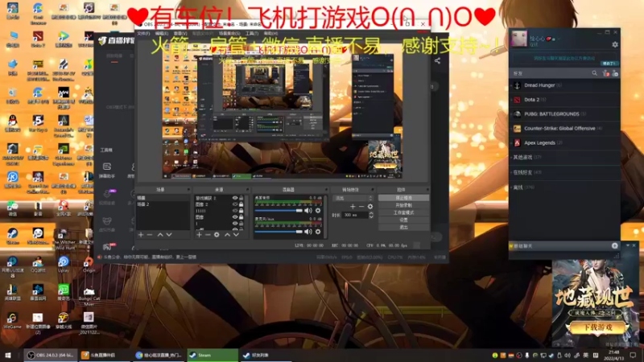Click 下载游戏 button on the game ad
The height and width of the screenshot is (362, 644).
pyautogui.click(x=597, y=327)
